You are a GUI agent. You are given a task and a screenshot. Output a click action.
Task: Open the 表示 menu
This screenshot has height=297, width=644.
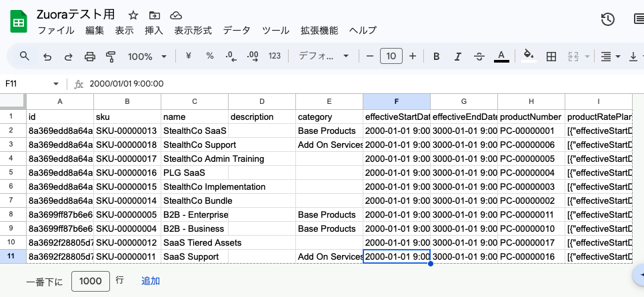pos(125,31)
